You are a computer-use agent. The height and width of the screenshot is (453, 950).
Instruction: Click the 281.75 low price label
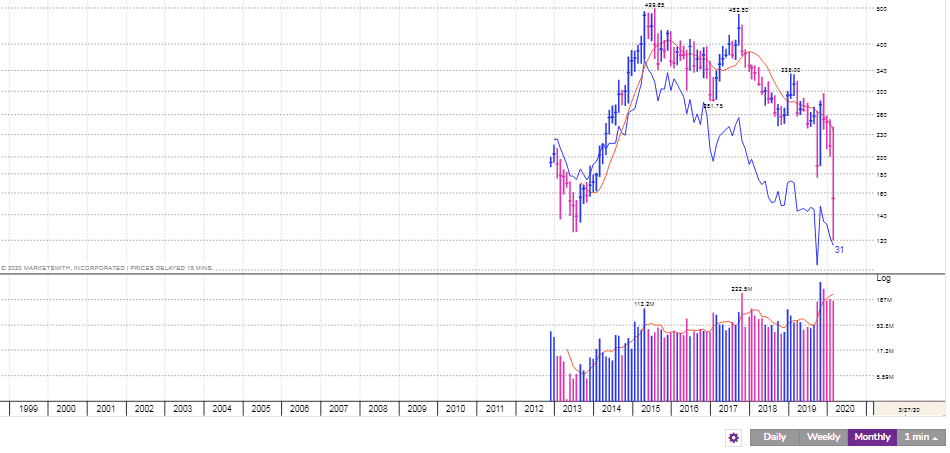pos(713,106)
